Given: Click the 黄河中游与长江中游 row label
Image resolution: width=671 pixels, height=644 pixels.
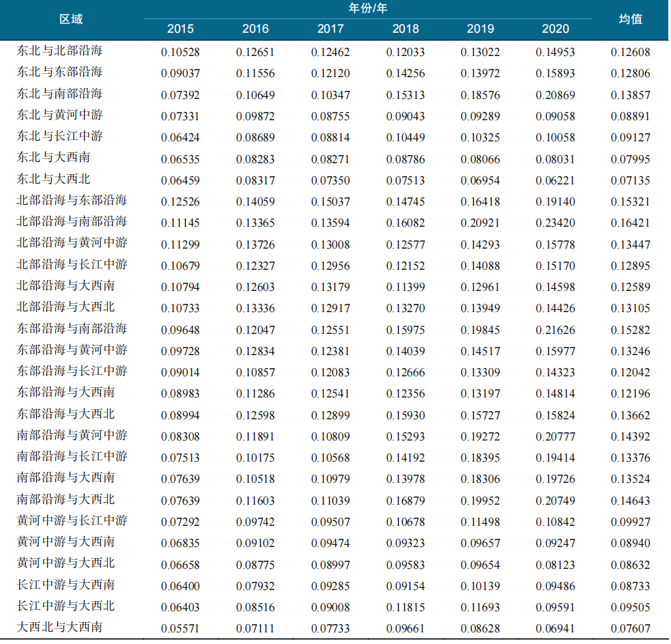Looking at the screenshot, I should pos(72,521).
